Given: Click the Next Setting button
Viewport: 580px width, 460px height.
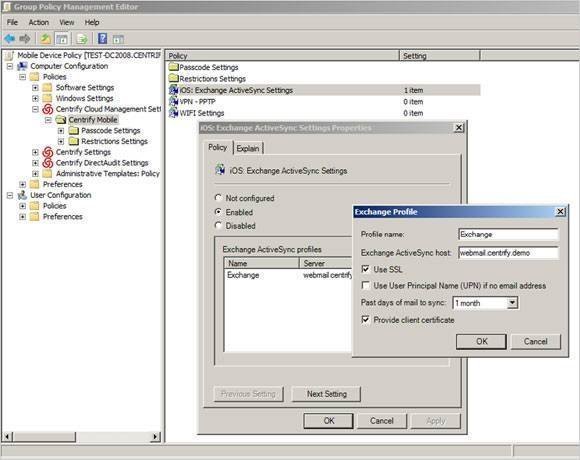Looking at the screenshot, I should [327, 394].
